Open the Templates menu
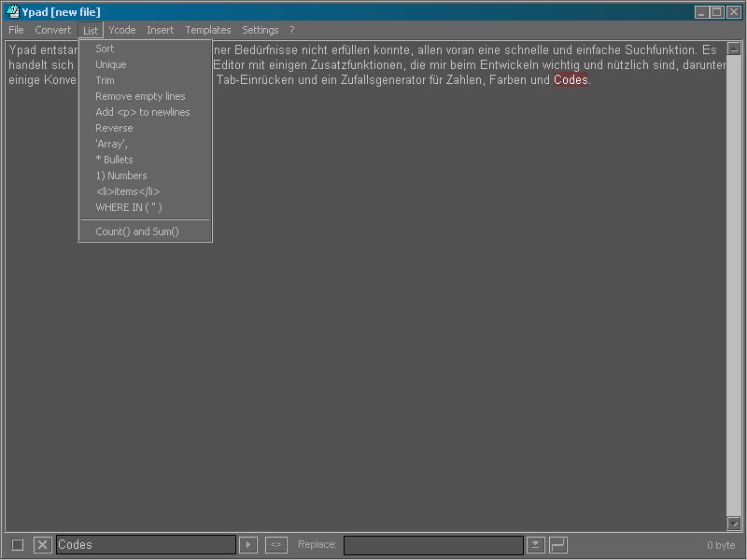 (207, 30)
